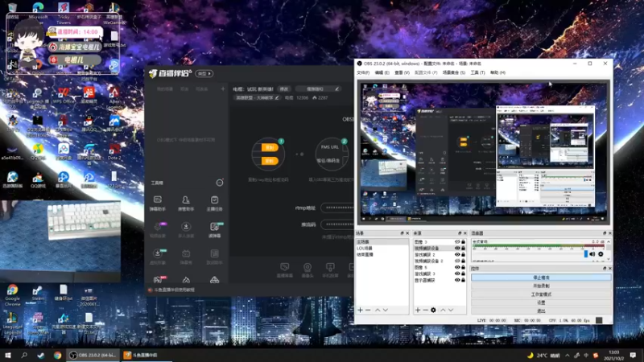The height and width of the screenshot is (362, 644).
Task: Click the 手机投屏 icon in companion bottom bar
Action: [x=330, y=270]
